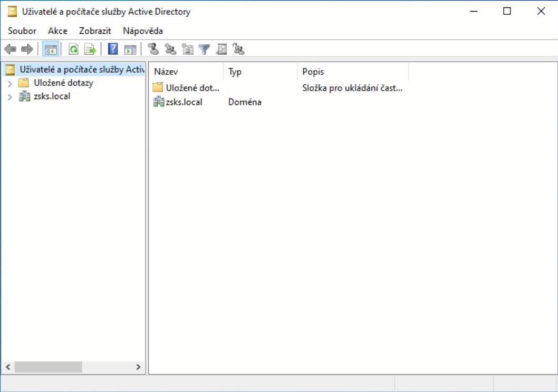Select zsks.local in the tree

[52, 96]
